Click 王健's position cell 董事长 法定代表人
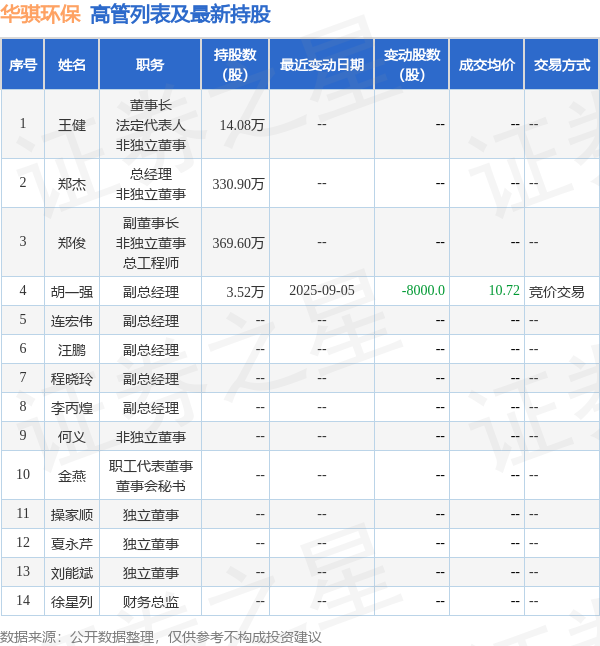 (x=151, y=125)
